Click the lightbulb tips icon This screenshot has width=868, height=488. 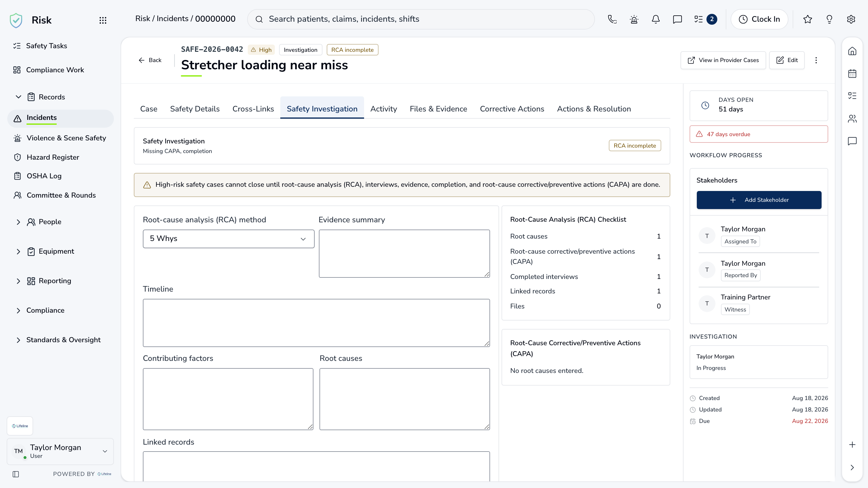coord(829,19)
